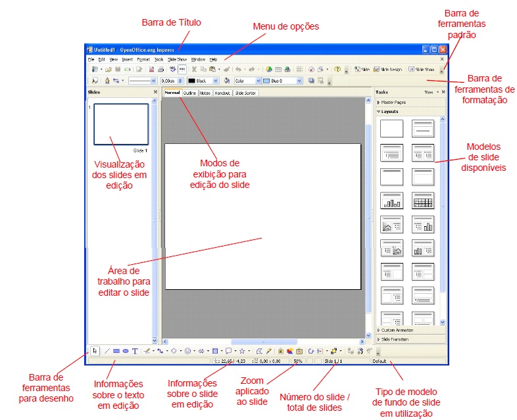The width and height of the screenshot is (517, 420).
Task: Choose the title with table layout
Action: [x=423, y=200]
